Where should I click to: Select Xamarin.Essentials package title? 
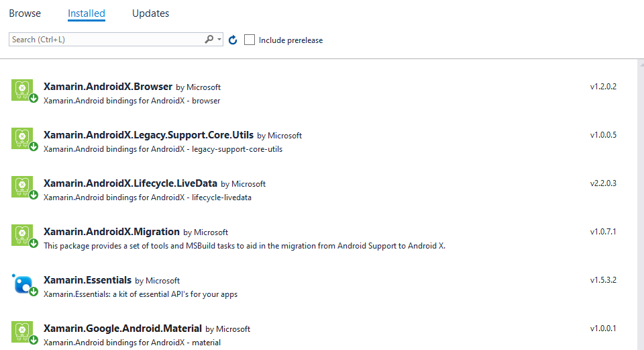pyautogui.click(x=87, y=280)
